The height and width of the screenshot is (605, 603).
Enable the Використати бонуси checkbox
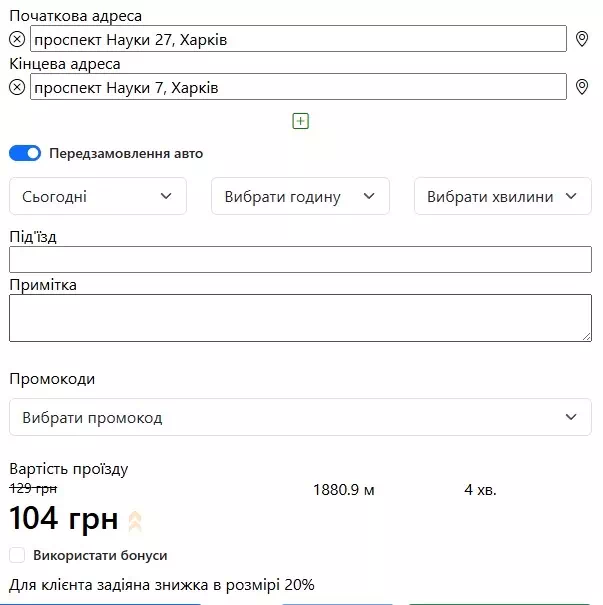point(17,555)
